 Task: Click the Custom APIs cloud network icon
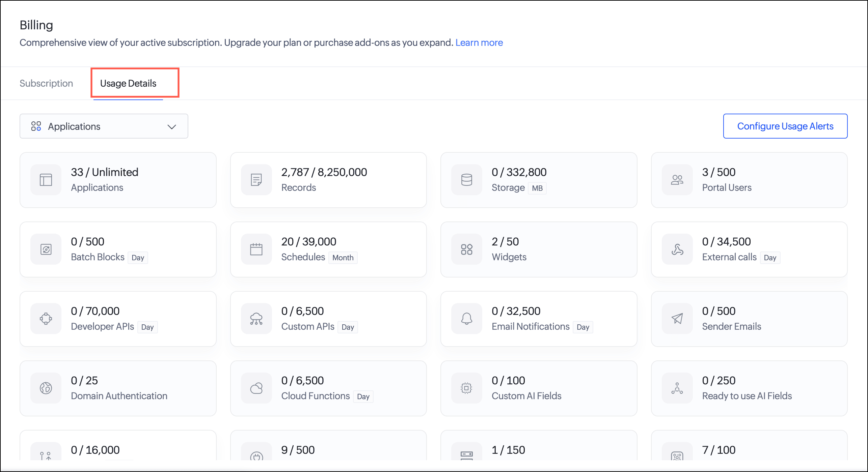256,319
